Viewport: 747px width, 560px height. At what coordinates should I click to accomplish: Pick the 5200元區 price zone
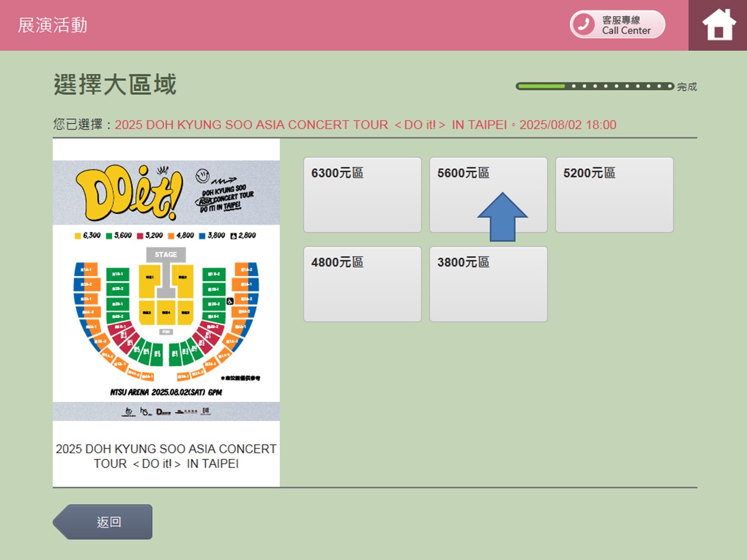(x=614, y=195)
